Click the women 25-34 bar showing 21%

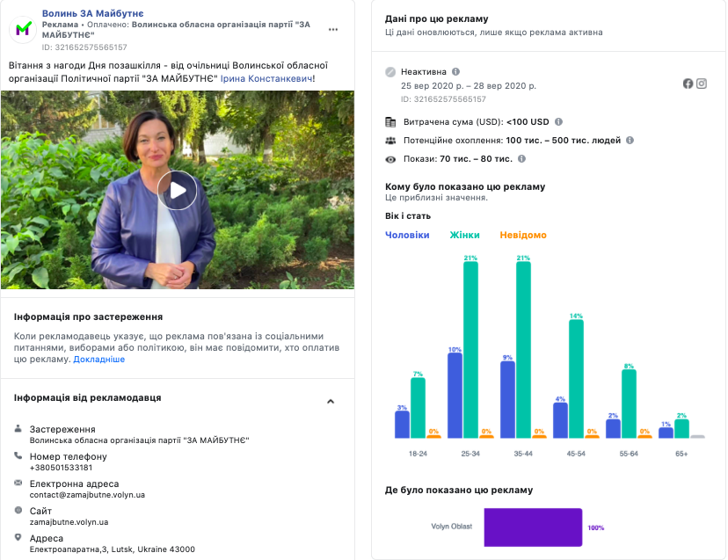coord(470,349)
